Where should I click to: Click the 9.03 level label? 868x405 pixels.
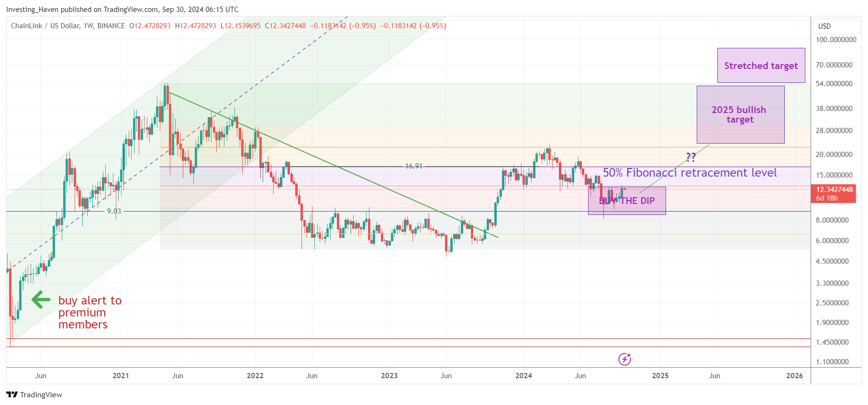[x=114, y=211]
